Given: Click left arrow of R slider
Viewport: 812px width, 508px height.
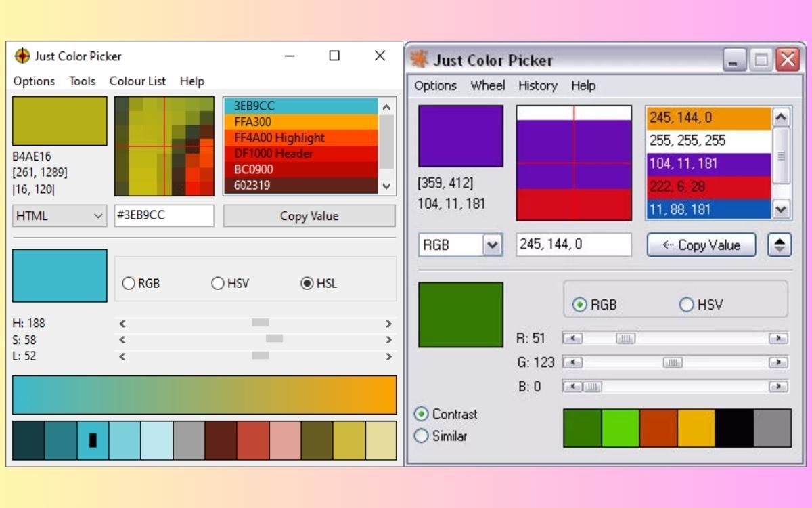Looking at the screenshot, I should point(572,338).
